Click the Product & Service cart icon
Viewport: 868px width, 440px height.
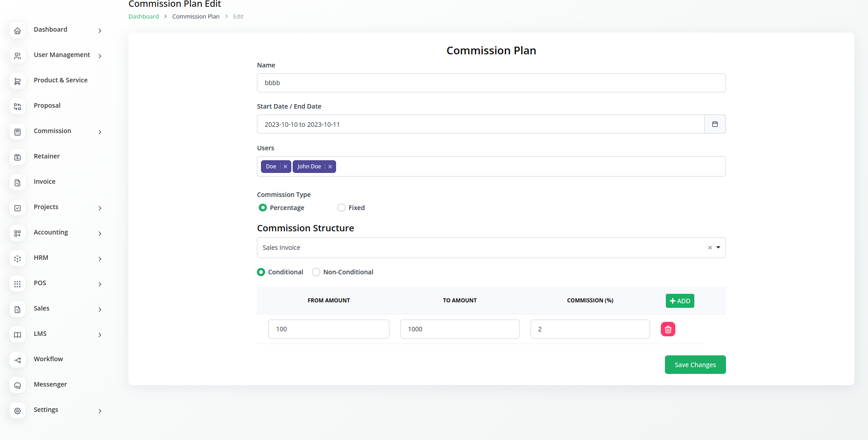[18, 81]
